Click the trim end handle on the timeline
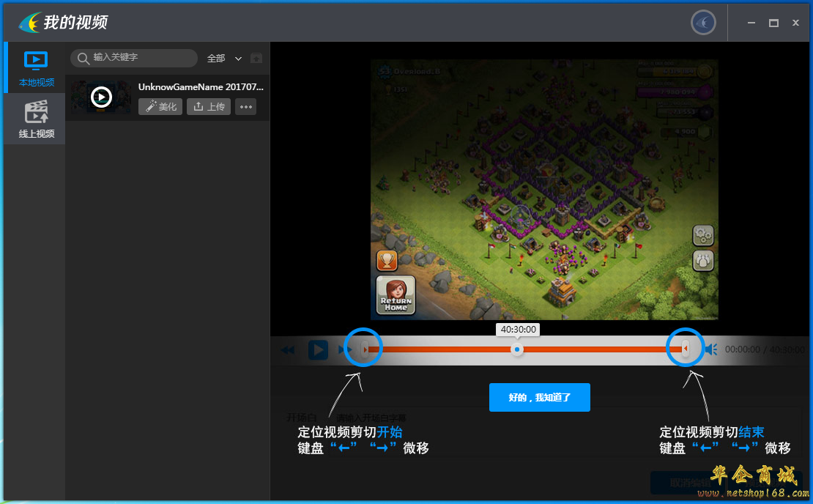813x504 pixels. point(686,349)
